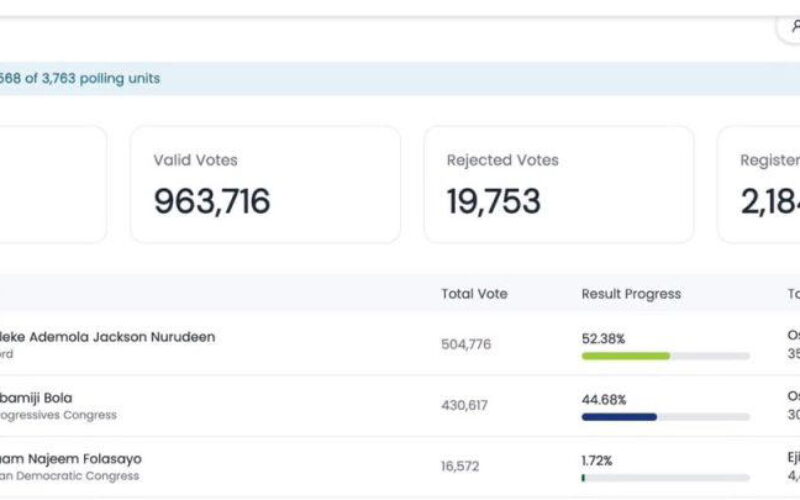The width and height of the screenshot is (800, 500).
Task: Click the Democratic Congress party label
Action: tap(69, 476)
